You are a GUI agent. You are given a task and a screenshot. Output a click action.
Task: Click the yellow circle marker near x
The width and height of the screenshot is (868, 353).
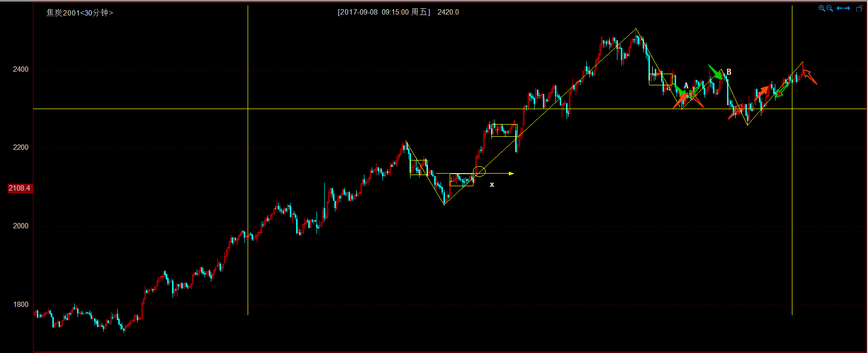point(479,171)
